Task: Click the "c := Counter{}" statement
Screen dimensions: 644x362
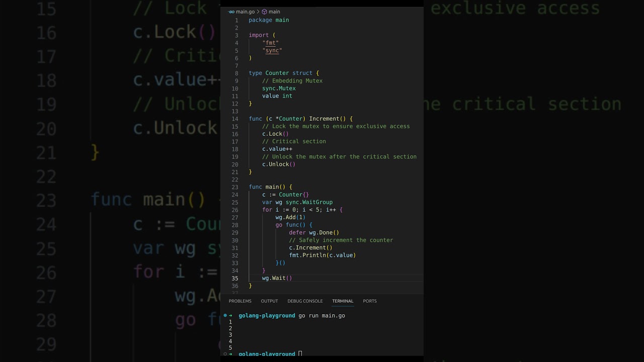Action: pyautogui.click(x=285, y=195)
